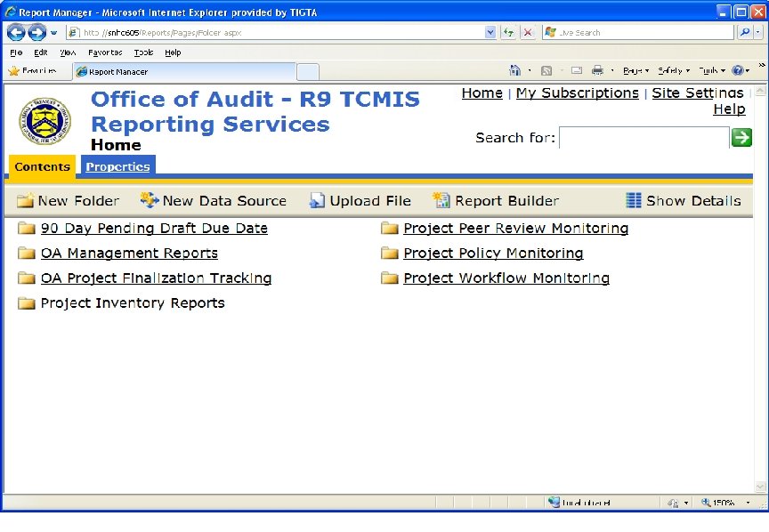Viewport: 769px width, 532px height.
Task: Open the Tools command bar dropdown
Action: coord(712,70)
